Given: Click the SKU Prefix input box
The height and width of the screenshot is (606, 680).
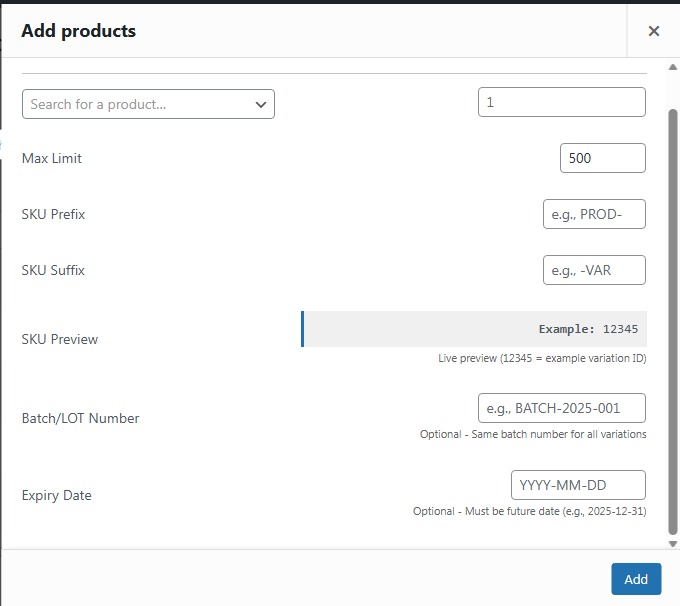Looking at the screenshot, I should 594,214.
